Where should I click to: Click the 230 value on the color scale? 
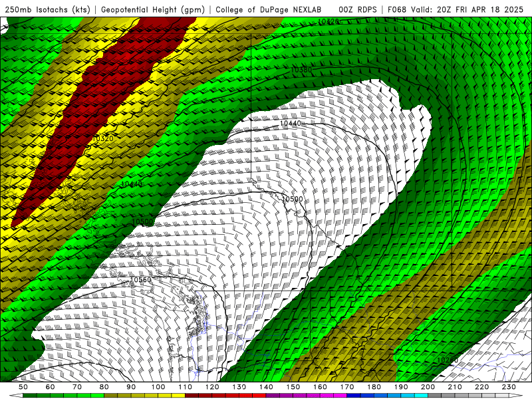click(509, 387)
